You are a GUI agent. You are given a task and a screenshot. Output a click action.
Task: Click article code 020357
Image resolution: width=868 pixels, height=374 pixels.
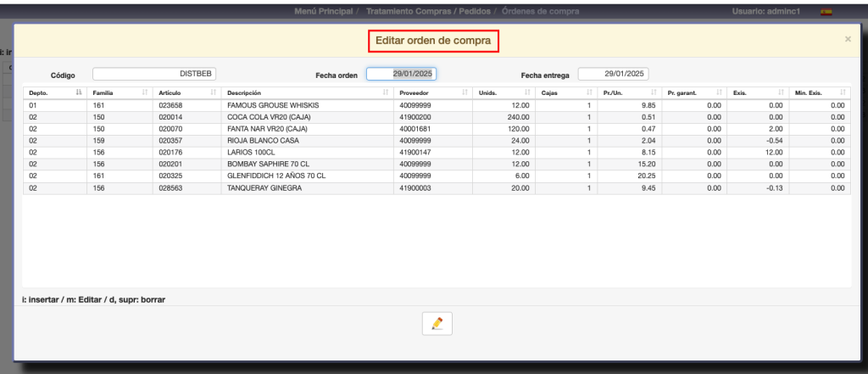pyautogui.click(x=170, y=141)
